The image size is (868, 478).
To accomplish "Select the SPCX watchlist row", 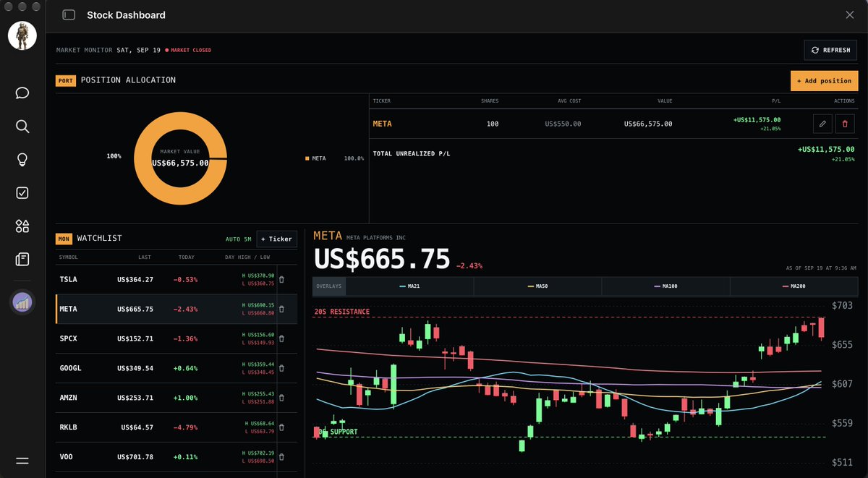I will pyautogui.click(x=176, y=338).
